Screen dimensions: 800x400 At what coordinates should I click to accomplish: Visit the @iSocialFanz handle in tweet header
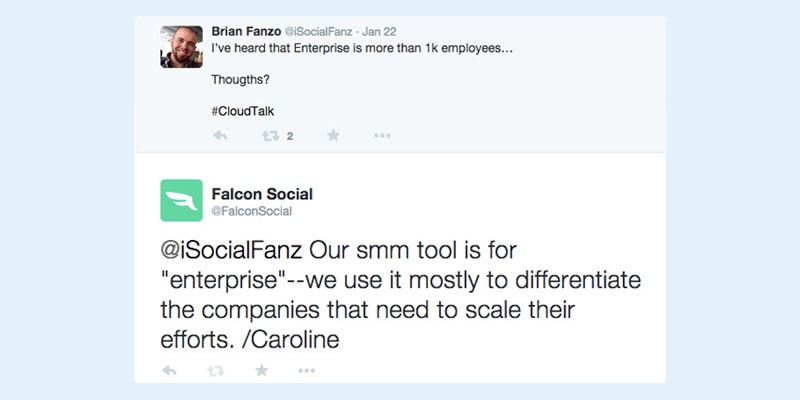[x=318, y=32]
